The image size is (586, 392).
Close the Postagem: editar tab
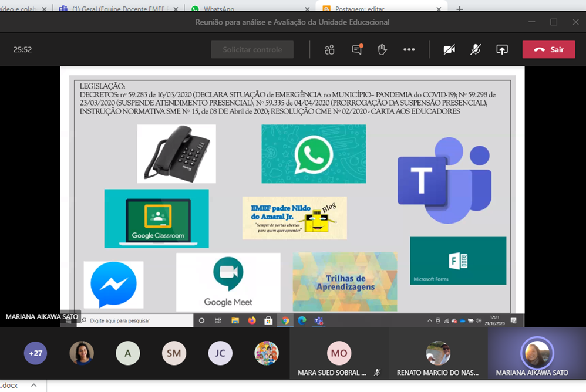(x=439, y=9)
